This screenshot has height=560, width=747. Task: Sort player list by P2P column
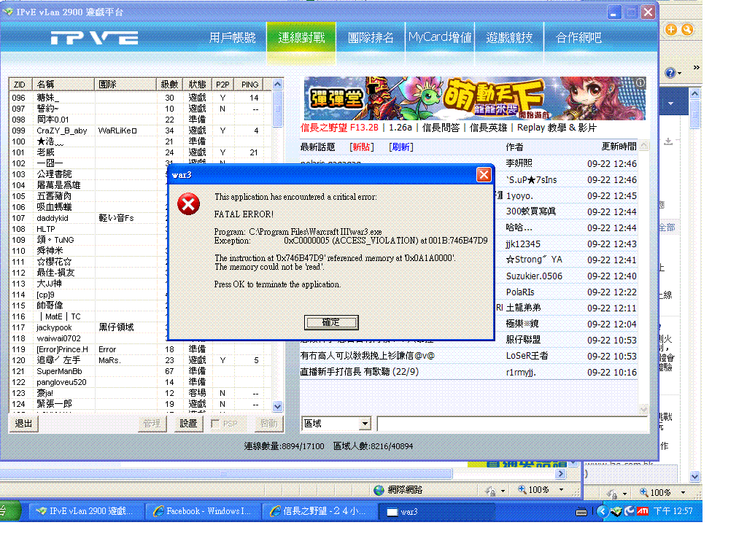coord(222,85)
